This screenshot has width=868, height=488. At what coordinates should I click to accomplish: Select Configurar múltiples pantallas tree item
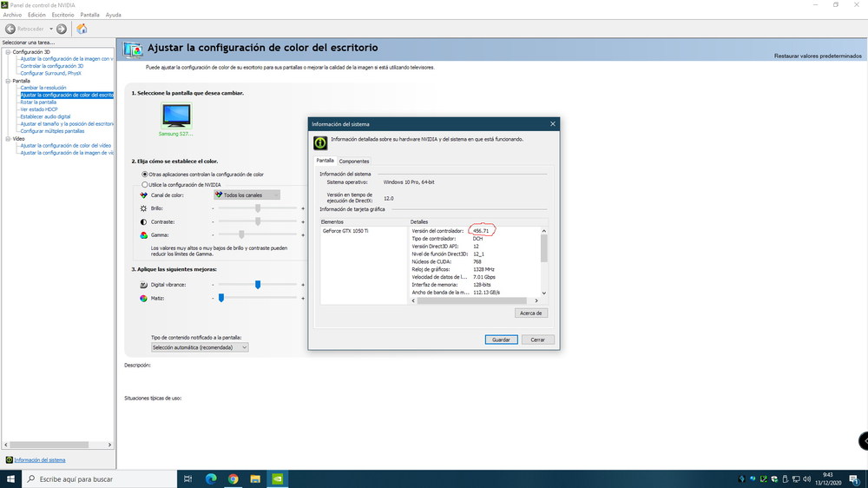52,131
